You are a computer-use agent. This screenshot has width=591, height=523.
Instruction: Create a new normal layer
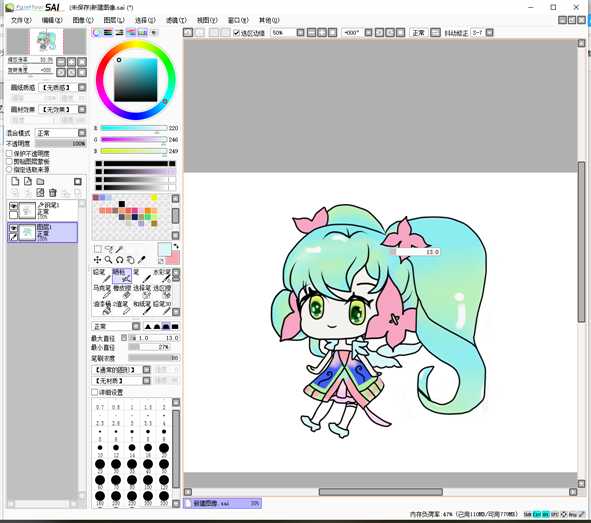click(x=15, y=181)
